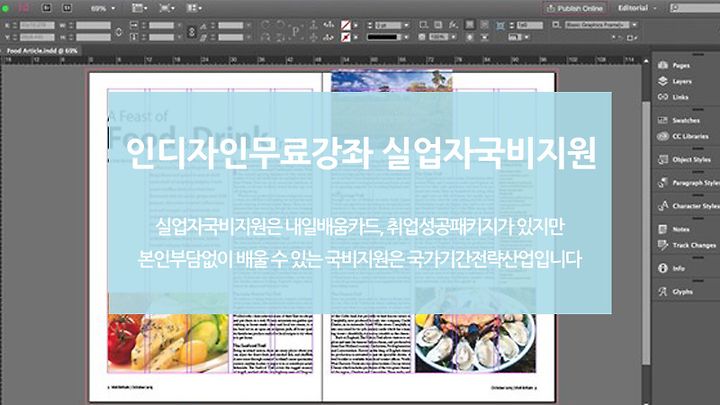Click Rotate 90° Counter-clockwise icon
Screen dimensions: 720x405
click(x=279, y=25)
